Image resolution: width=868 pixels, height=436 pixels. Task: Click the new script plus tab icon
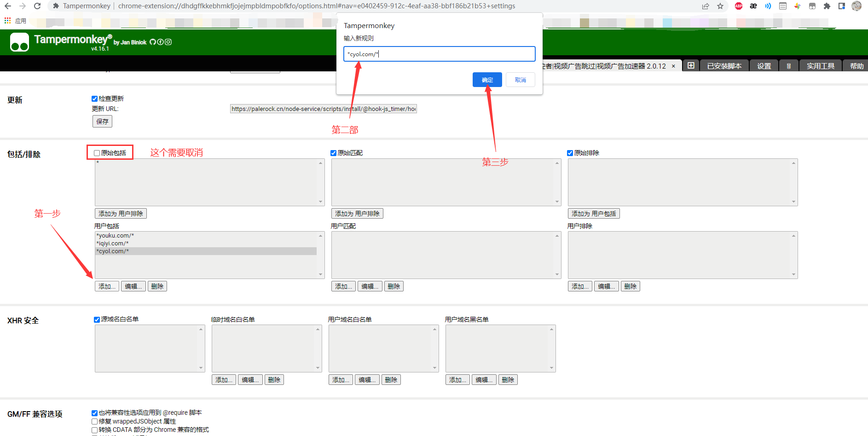pyautogui.click(x=691, y=66)
